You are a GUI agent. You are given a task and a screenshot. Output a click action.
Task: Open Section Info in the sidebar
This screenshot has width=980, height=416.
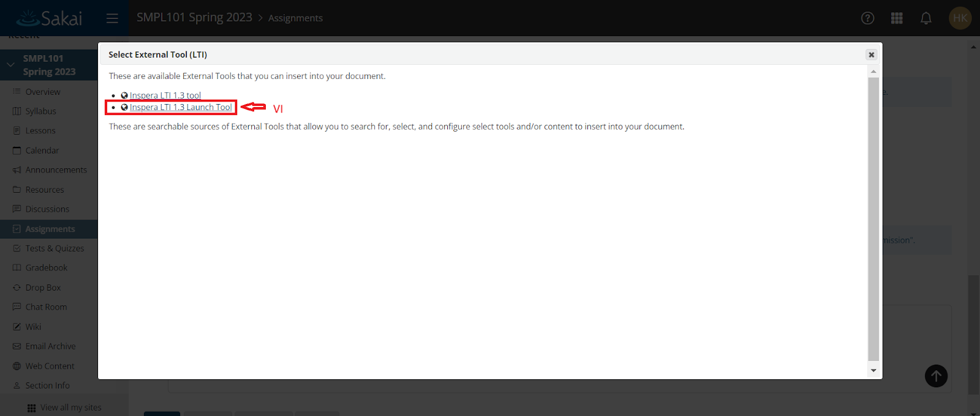pyautogui.click(x=49, y=385)
